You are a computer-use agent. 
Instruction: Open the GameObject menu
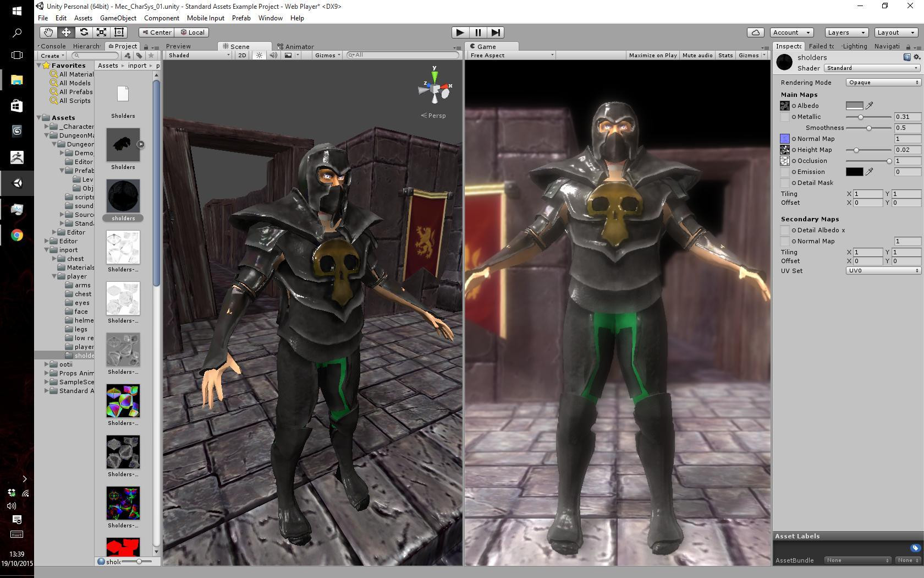(x=118, y=18)
